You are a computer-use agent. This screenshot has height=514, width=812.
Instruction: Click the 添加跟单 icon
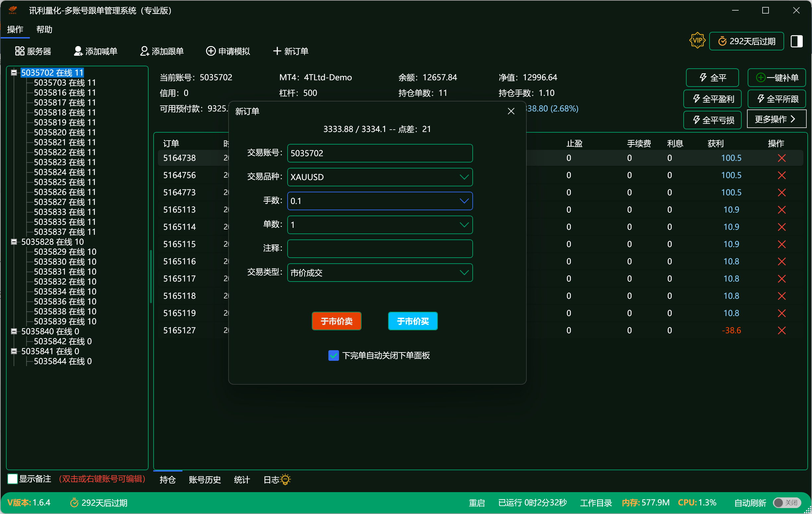tap(145, 51)
